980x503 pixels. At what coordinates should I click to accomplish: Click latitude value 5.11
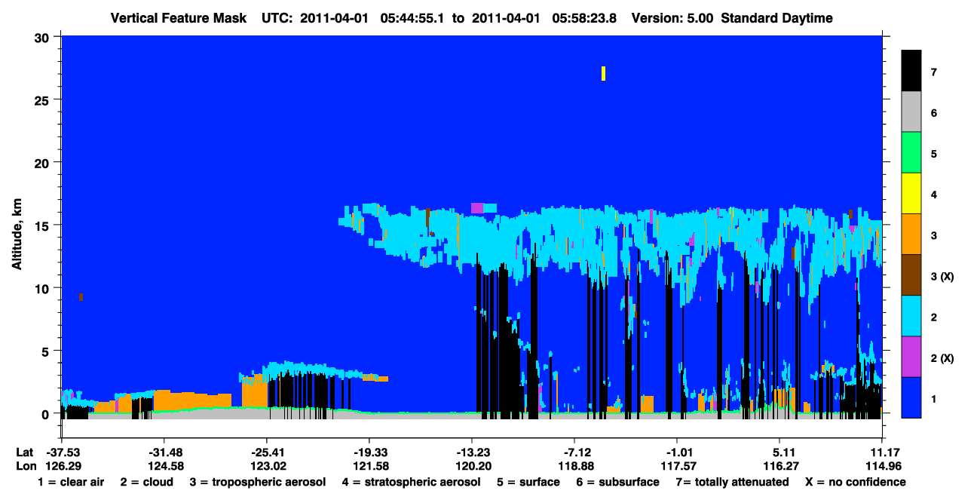tap(779, 452)
